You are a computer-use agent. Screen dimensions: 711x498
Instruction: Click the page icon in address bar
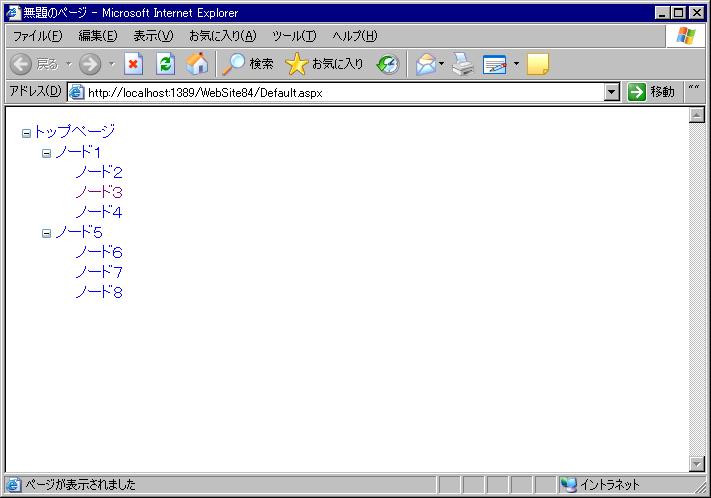[77, 93]
